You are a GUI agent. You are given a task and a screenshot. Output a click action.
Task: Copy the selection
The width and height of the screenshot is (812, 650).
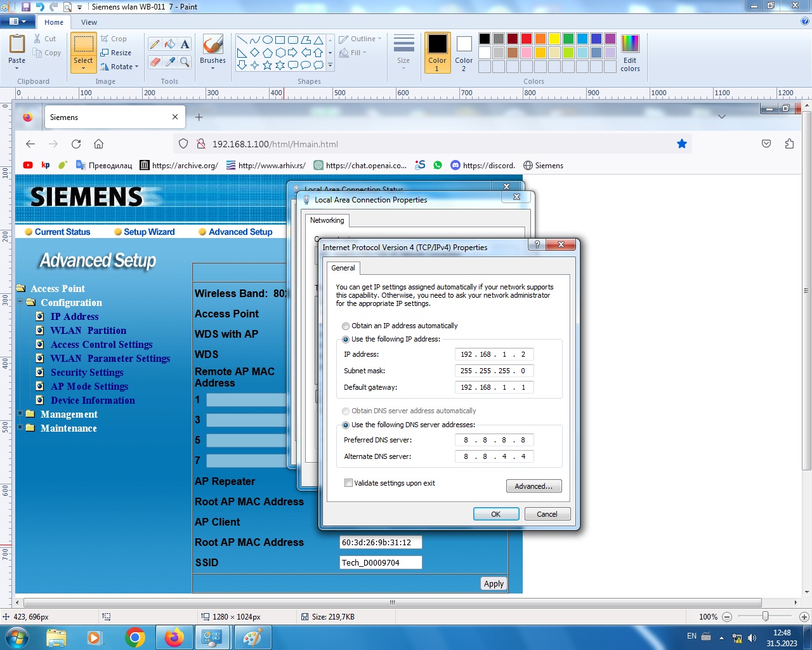(x=47, y=53)
